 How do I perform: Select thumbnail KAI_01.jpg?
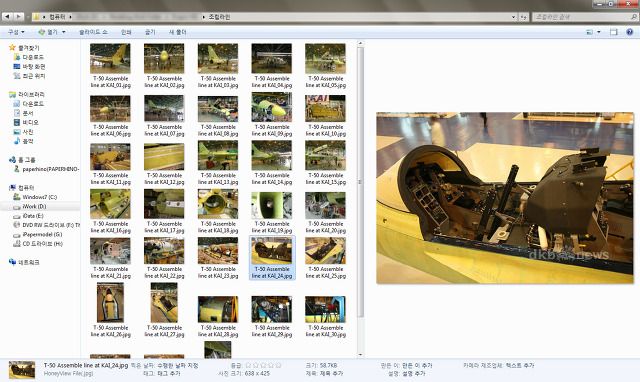tap(110, 59)
